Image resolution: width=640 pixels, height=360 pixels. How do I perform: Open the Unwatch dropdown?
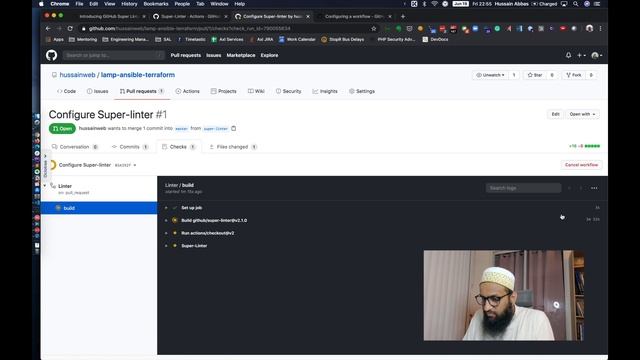coord(491,75)
